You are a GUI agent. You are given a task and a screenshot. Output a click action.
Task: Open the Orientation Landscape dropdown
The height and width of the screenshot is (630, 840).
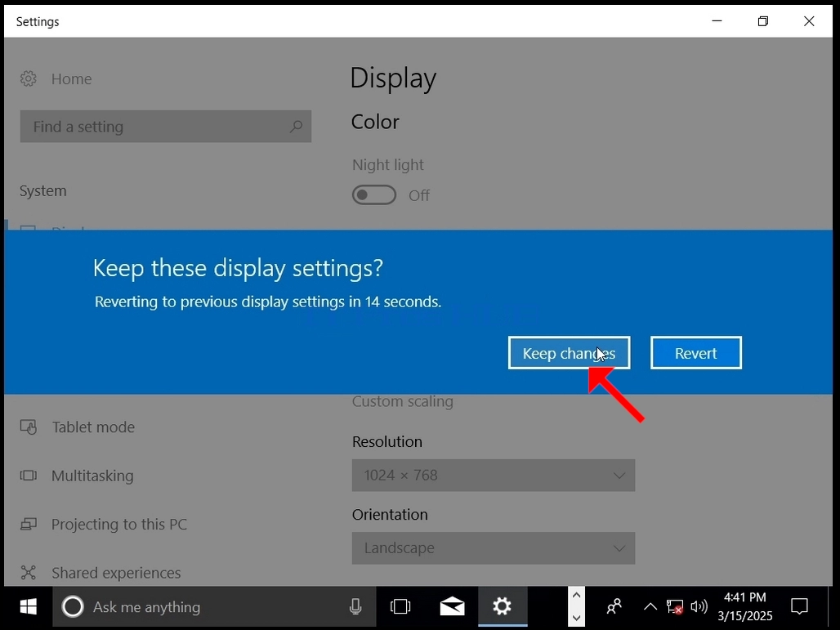tap(494, 548)
